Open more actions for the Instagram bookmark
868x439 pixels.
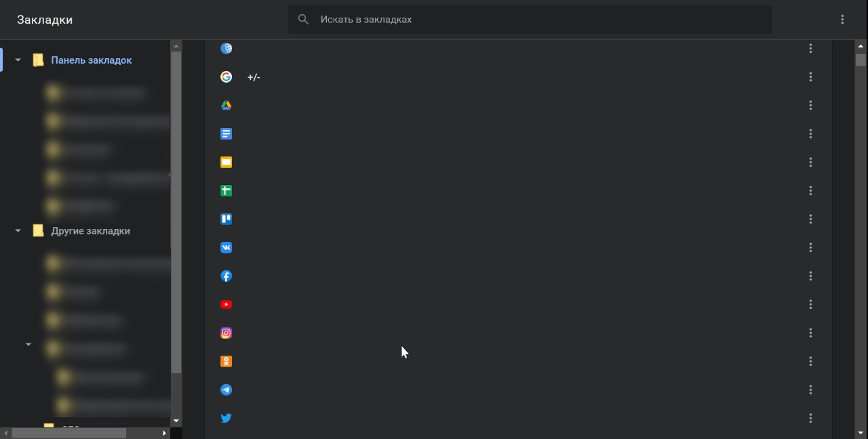point(810,333)
